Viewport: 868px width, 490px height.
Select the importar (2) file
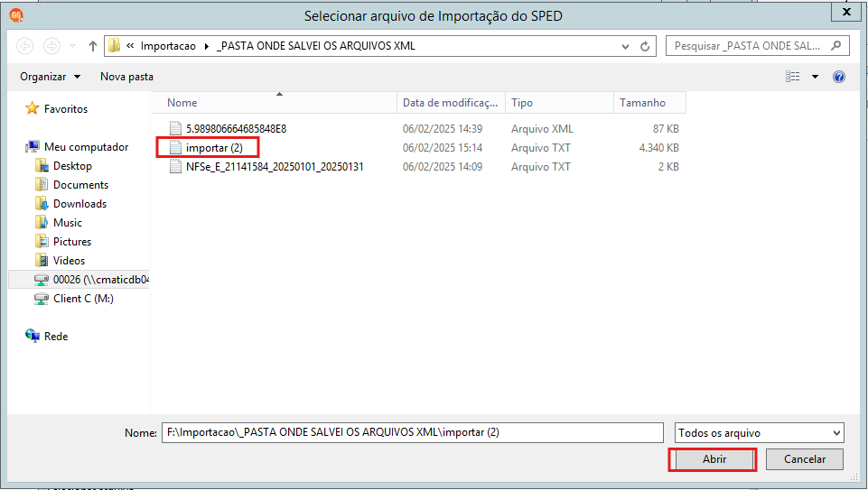tap(214, 148)
